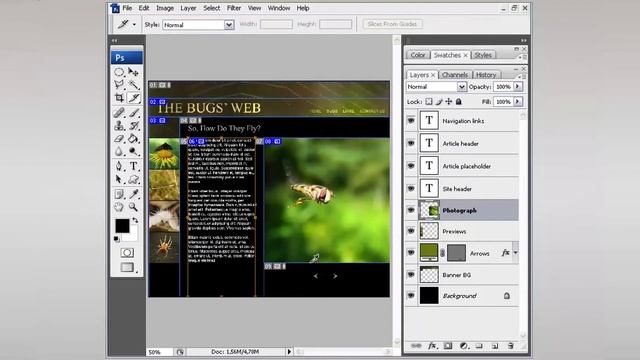Toggle lock transparent pixels

(429, 102)
